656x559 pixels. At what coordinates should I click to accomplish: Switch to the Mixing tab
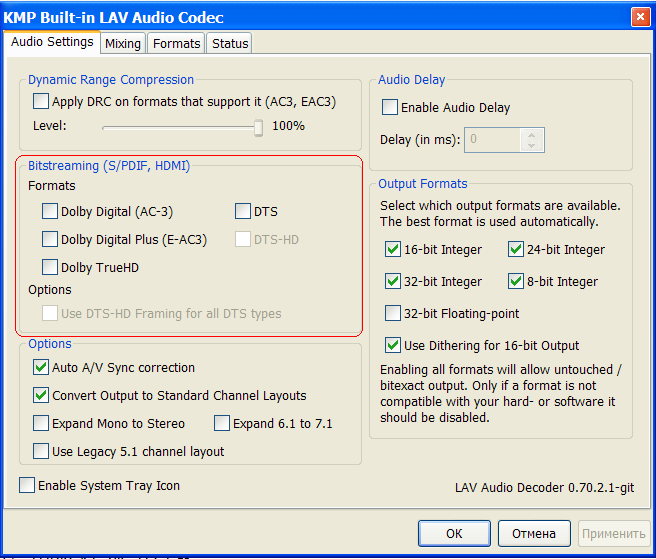coord(123,43)
